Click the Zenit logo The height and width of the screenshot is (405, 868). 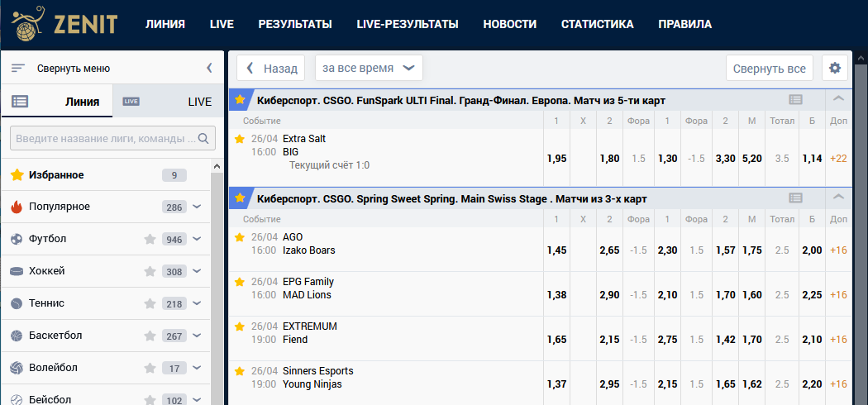pyautogui.click(x=64, y=24)
